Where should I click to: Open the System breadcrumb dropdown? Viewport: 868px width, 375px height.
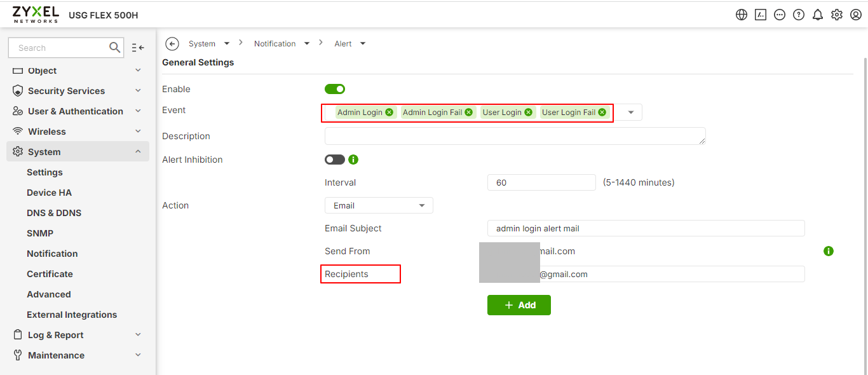(x=227, y=44)
